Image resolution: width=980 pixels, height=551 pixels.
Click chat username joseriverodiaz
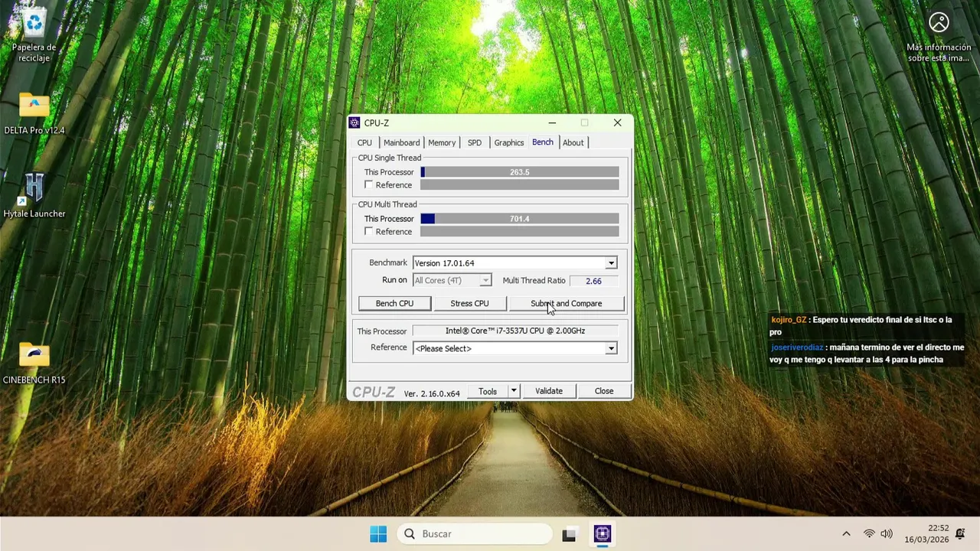(797, 347)
